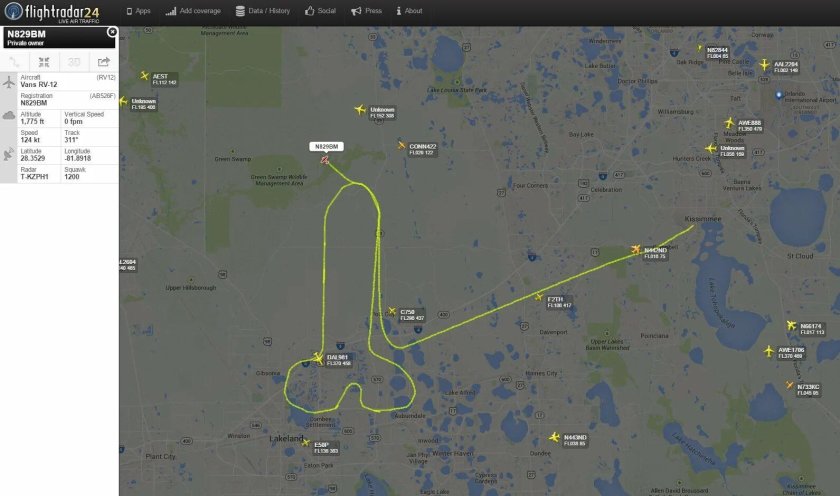The width and height of the screenshot is (840, 496).
Task: Click the share flight icon
Action: point(103,62)
